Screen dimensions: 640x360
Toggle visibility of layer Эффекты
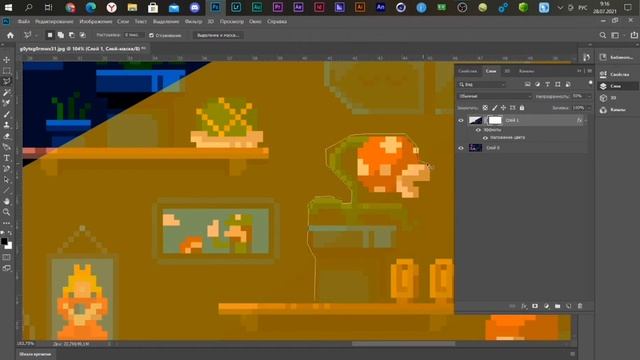(478, 130)
